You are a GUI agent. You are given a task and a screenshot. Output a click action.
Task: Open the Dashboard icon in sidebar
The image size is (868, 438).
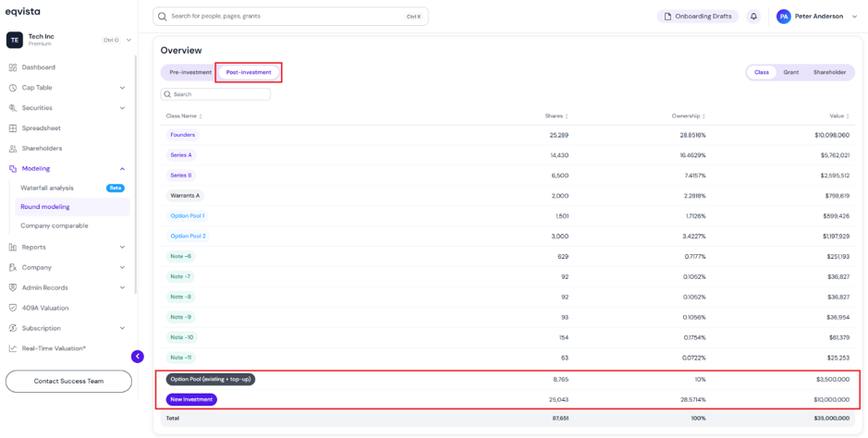pyautogui.click(x=13, y=67)
